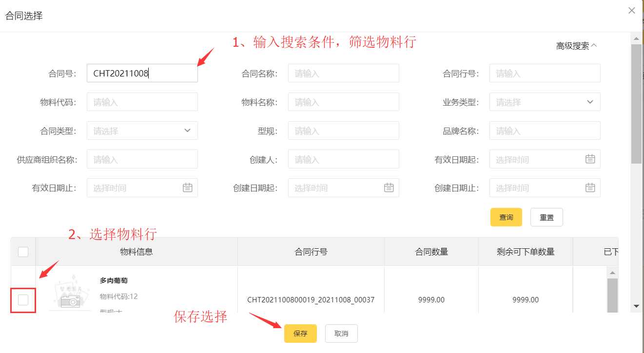Save selection with the 保存 button
644x353 pixels.
click(x=300, y=334)
